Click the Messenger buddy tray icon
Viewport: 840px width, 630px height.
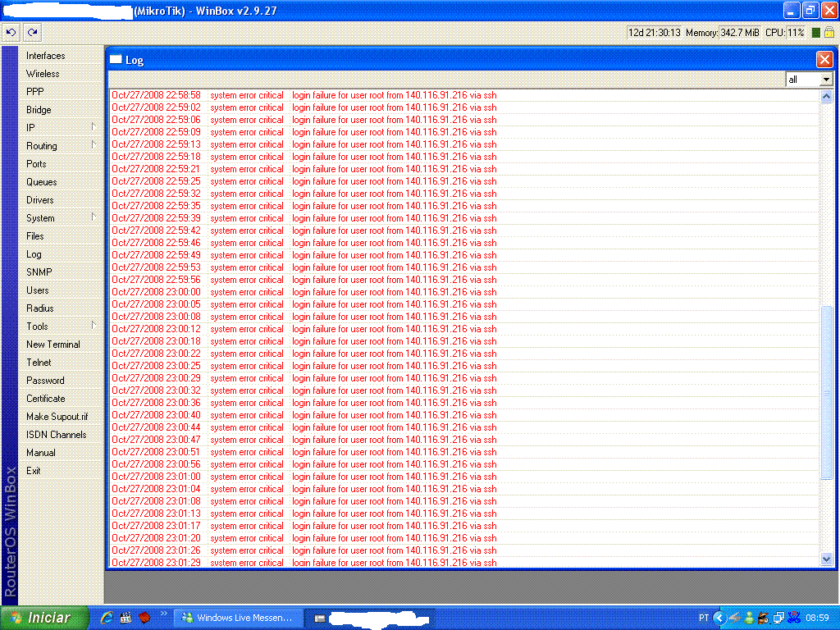749,618
